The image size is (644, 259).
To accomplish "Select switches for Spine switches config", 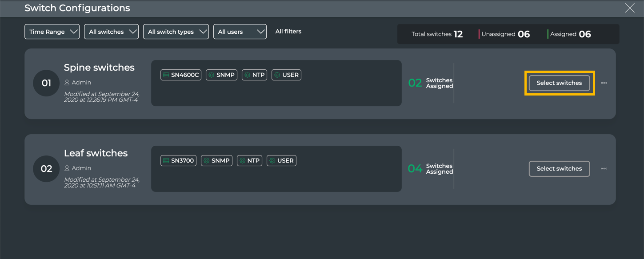I will (559, 83).
